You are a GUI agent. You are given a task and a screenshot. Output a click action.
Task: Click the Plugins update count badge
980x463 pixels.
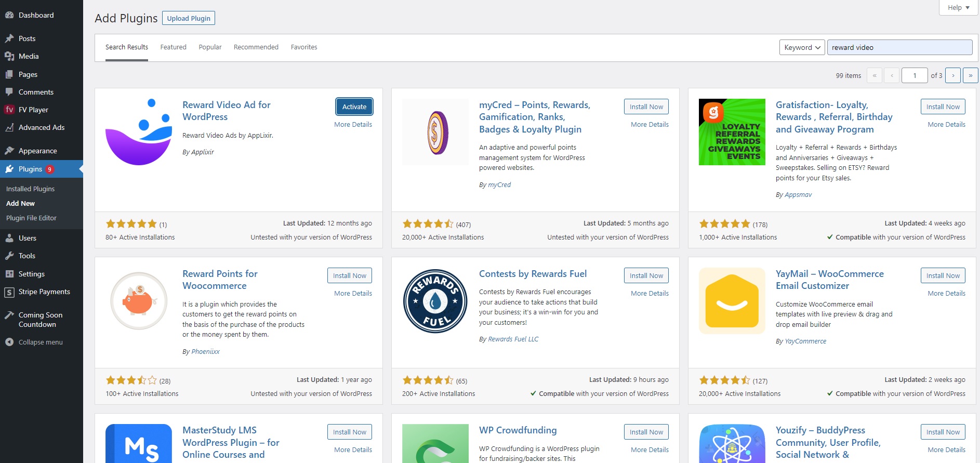pos(49,169)
